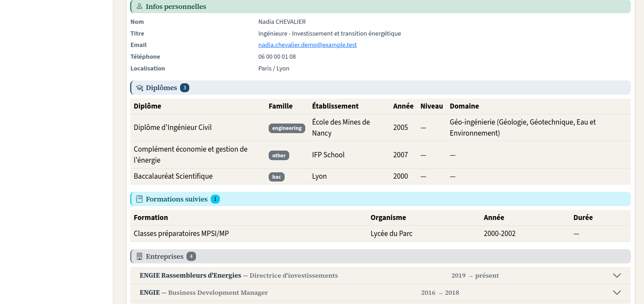Image resolution: width=644 pixels, height=304 pixels.
Task: Expand the ENGIE Business Development Manager chevron
Action: [x=617, y=293]
